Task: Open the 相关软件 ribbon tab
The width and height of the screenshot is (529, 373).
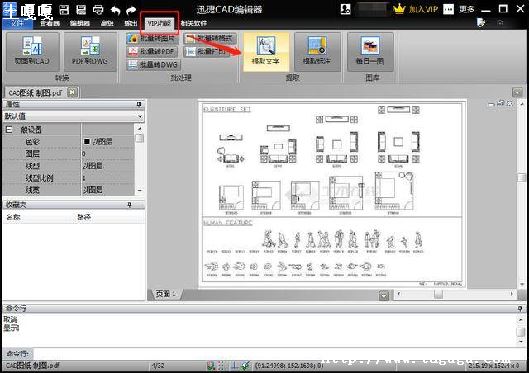Action: 194,23
